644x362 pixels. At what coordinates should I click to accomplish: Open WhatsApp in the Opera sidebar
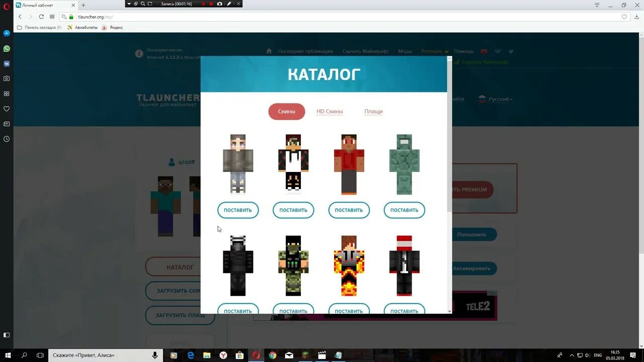pyautogui.click(x=7, y=49)
